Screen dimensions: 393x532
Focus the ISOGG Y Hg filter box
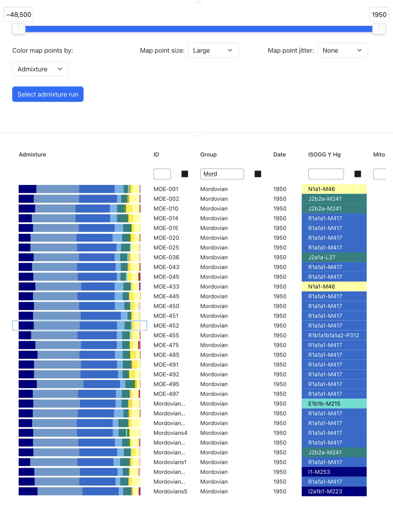tap(326, 174)
